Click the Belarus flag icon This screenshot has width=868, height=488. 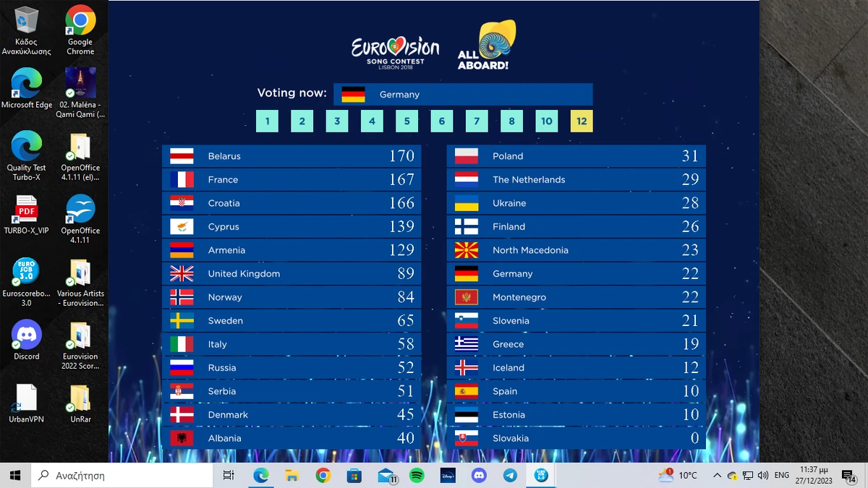(182, 155)
